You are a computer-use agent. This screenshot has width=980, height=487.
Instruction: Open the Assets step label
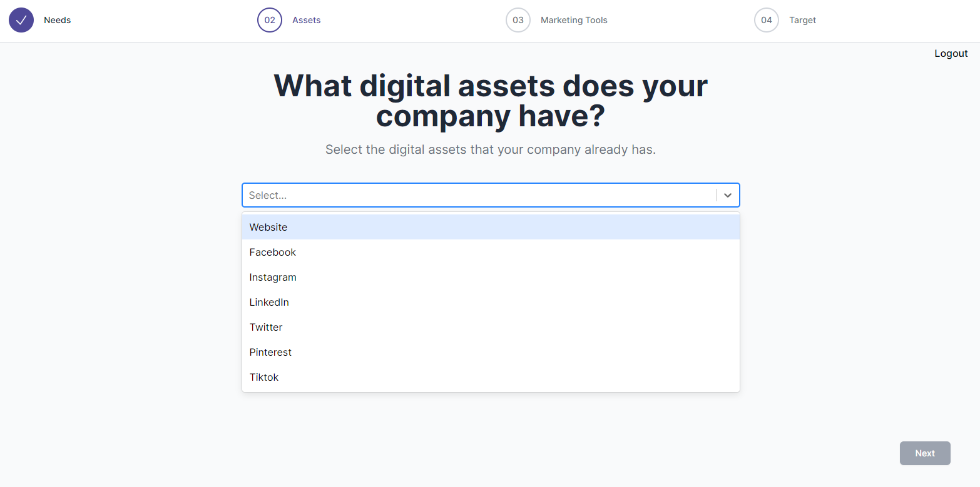coord(307,20)
